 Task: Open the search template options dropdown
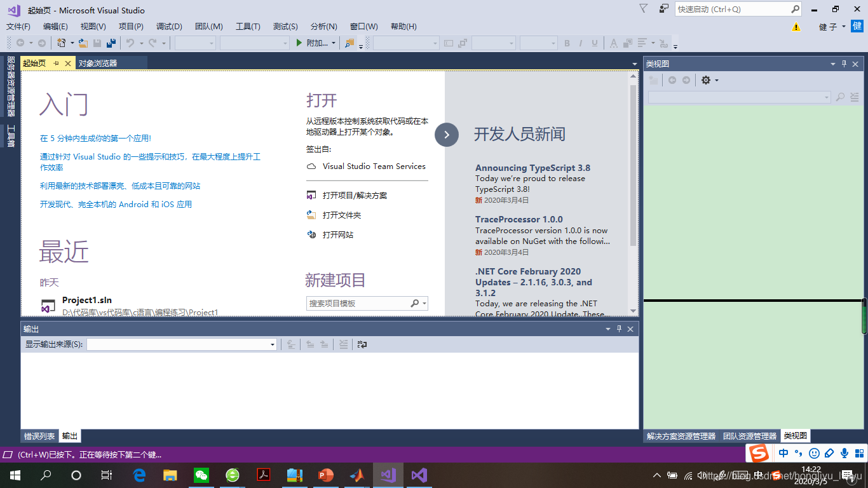(424, 304)
